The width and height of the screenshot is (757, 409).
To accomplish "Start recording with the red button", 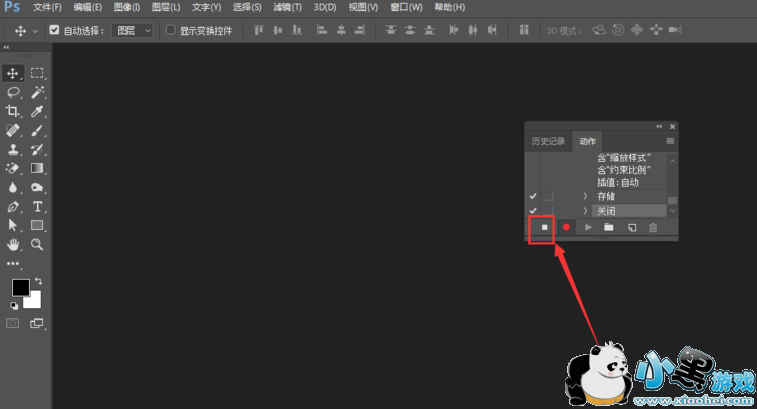I will pyautogui.click(x=566, y=227).
